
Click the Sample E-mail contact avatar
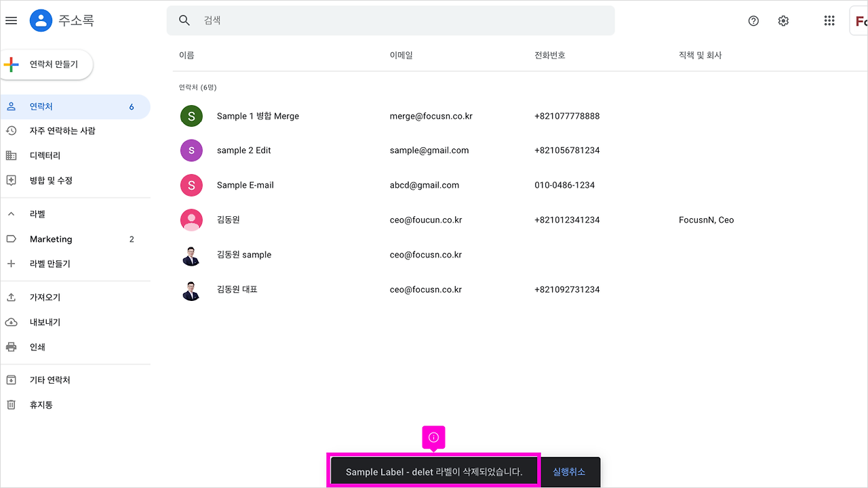[x=191, y=185]
